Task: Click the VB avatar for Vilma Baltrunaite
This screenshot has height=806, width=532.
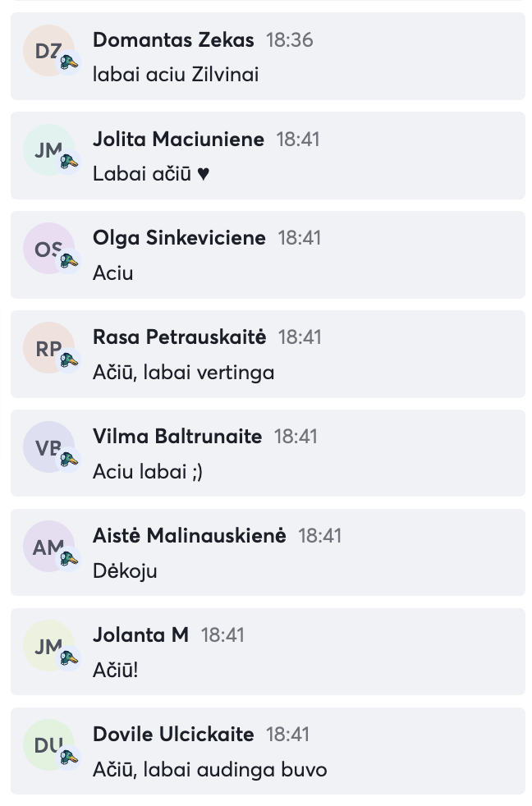Action: 48,447
